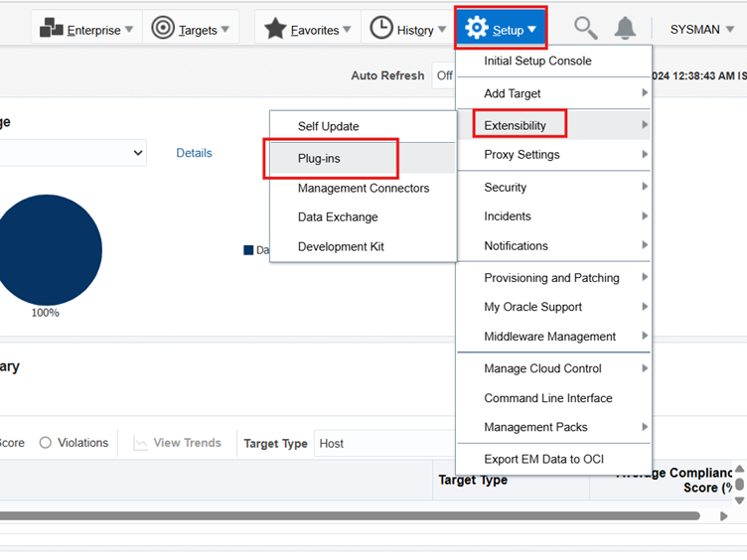
Task: Open search with magnifying glass icon
Action: 586,29
